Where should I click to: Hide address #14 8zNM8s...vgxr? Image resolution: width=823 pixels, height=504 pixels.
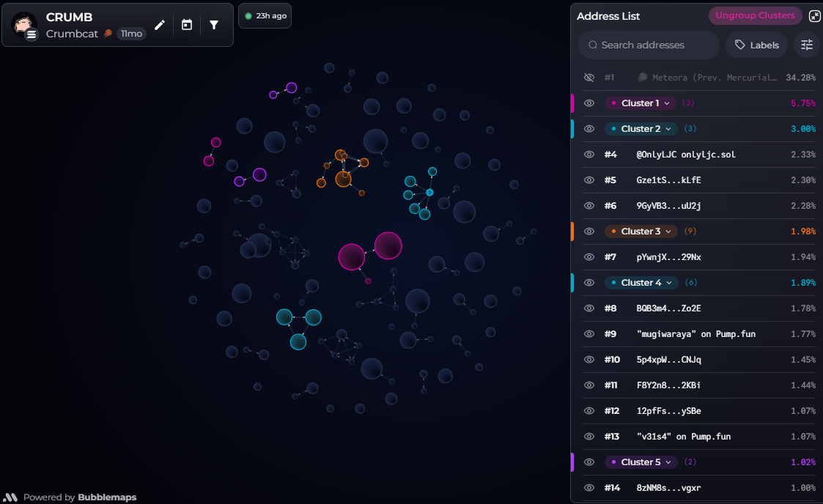[x=589, y=488]
